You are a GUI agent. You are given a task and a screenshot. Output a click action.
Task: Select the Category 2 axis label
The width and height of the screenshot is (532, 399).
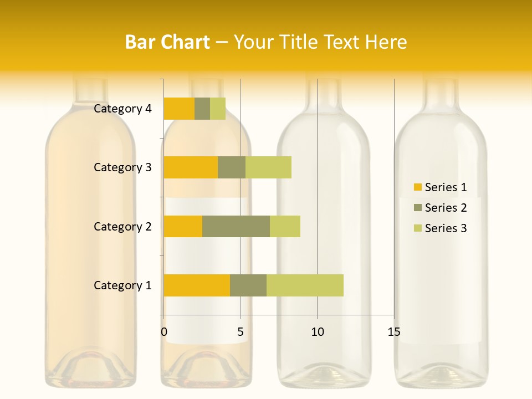pyautogui.click(x=122, y=227)
